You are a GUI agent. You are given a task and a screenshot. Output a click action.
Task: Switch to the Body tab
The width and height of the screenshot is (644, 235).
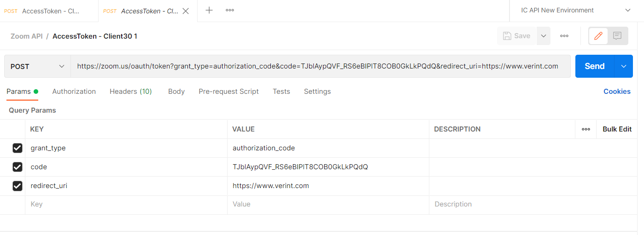[x=176, y=92]
